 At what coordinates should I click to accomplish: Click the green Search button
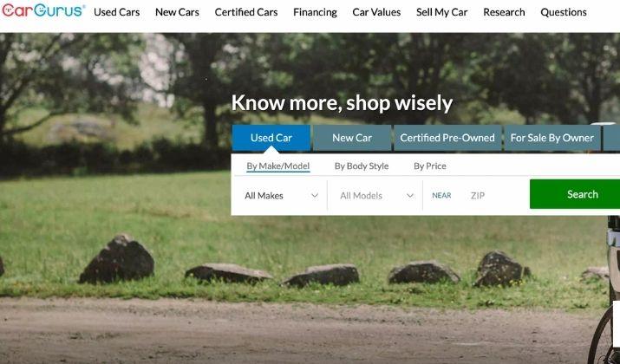575,194
